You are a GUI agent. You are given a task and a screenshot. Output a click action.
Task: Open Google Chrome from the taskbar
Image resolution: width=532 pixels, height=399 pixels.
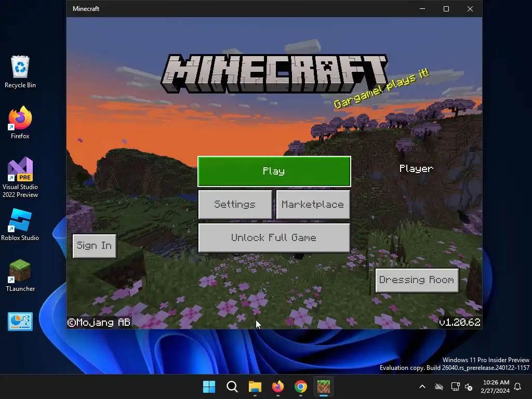click(x=301, y=387)
